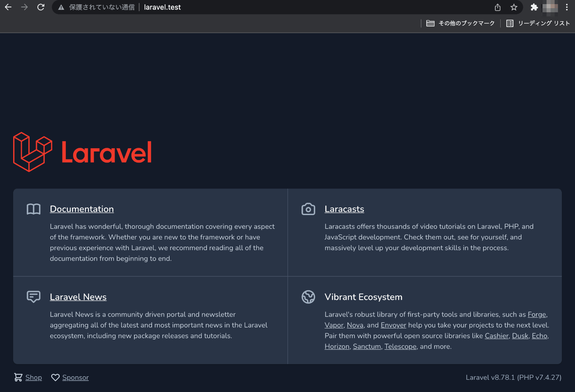Open the リーディング リスト panel
Screen dimensions: 575x392
click(x=537, y=23)
